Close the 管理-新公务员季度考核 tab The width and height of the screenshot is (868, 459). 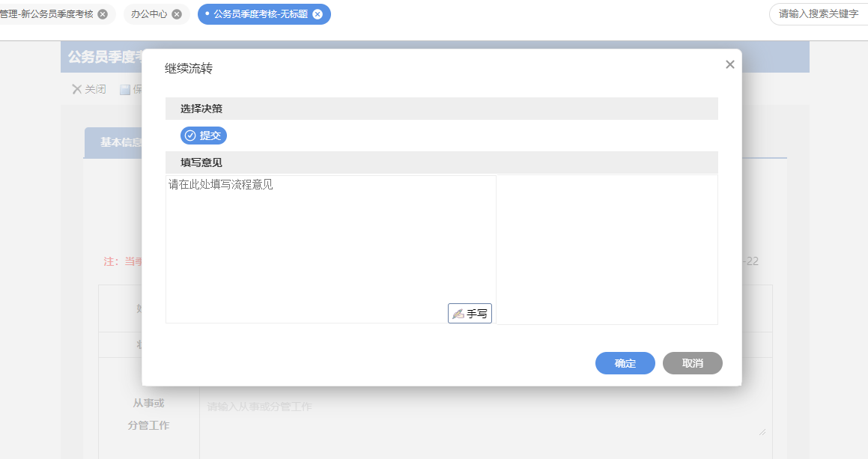[103, 14]
